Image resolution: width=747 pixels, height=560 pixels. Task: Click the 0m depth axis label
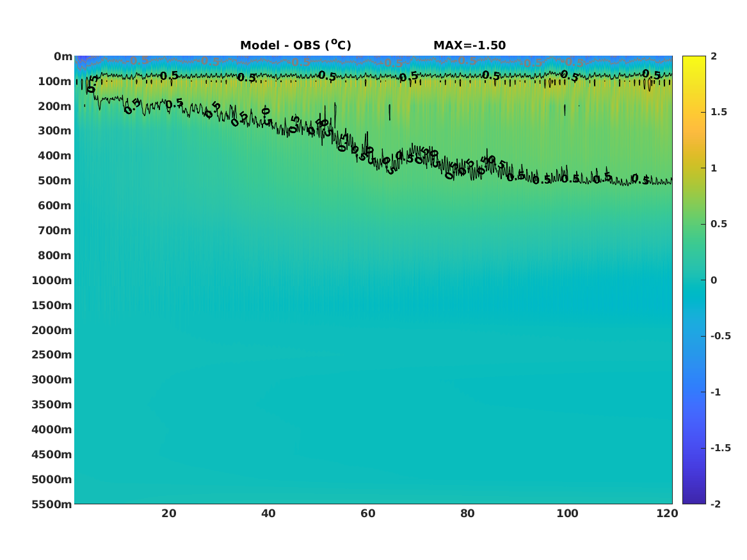click(63, 57)
